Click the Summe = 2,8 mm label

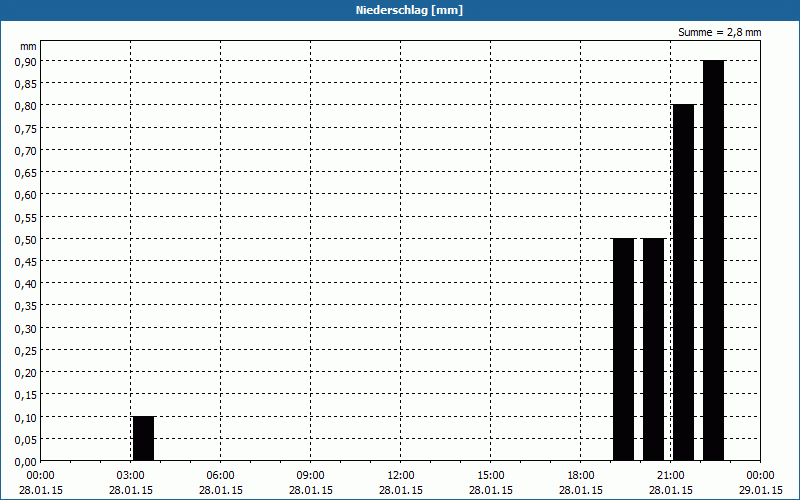[x=720, y=33]
